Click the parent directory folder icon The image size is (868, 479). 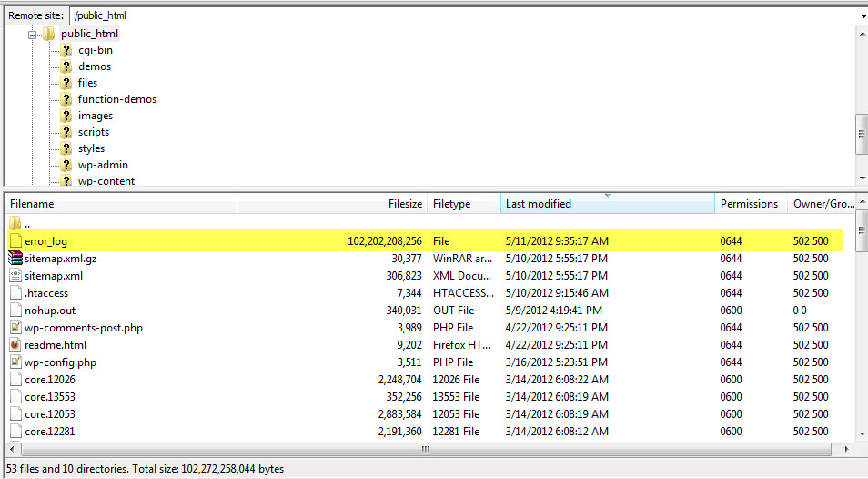point(15,224)
